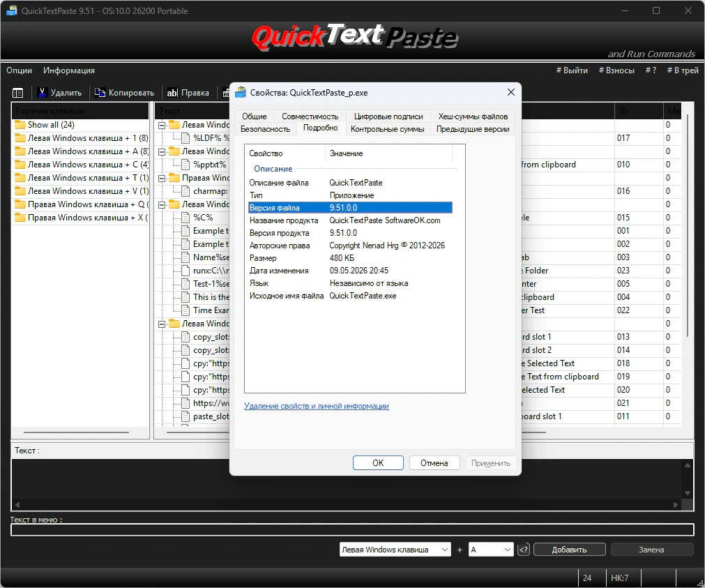Screen dimensions: 705x588
Task: Click the Копировать copy icon
Action: [x=100, y=93]
